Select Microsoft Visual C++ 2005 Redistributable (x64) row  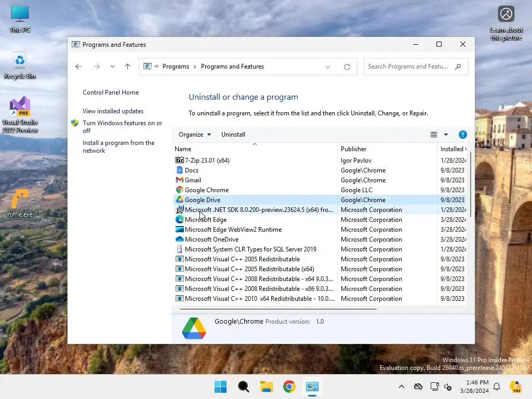pos(319,269)
